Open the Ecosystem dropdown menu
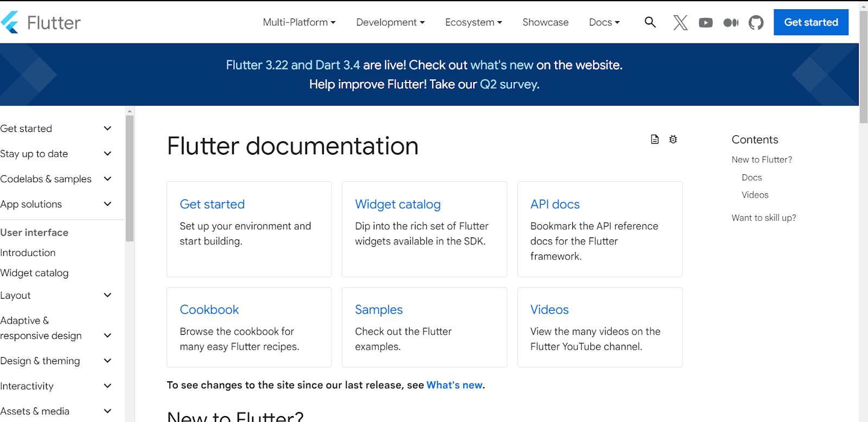Screen dimensions: 868x422 pyautogui.click(x=474, y=22)
